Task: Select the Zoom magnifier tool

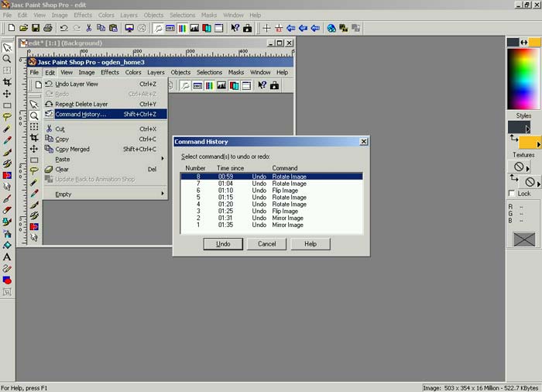Action: click(x=7, y=59)
